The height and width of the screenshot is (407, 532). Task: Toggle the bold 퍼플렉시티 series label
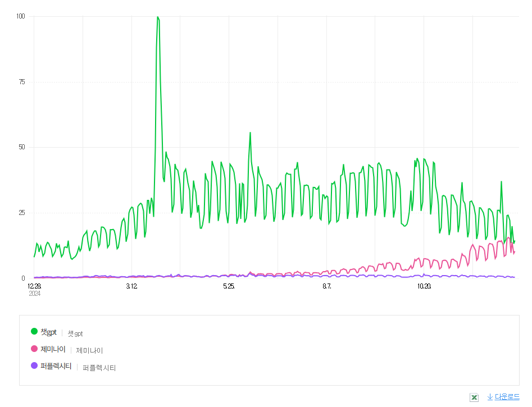coord(56,366)
